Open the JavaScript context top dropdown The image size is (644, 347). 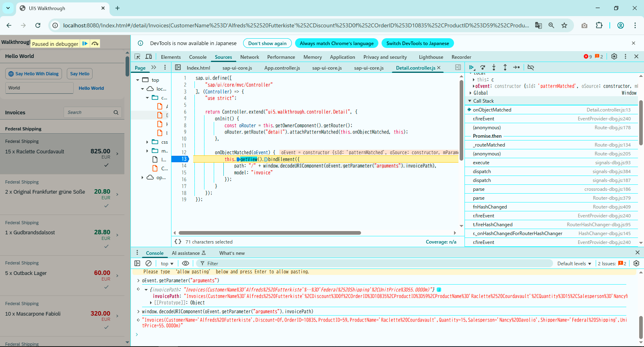[167, 264]
